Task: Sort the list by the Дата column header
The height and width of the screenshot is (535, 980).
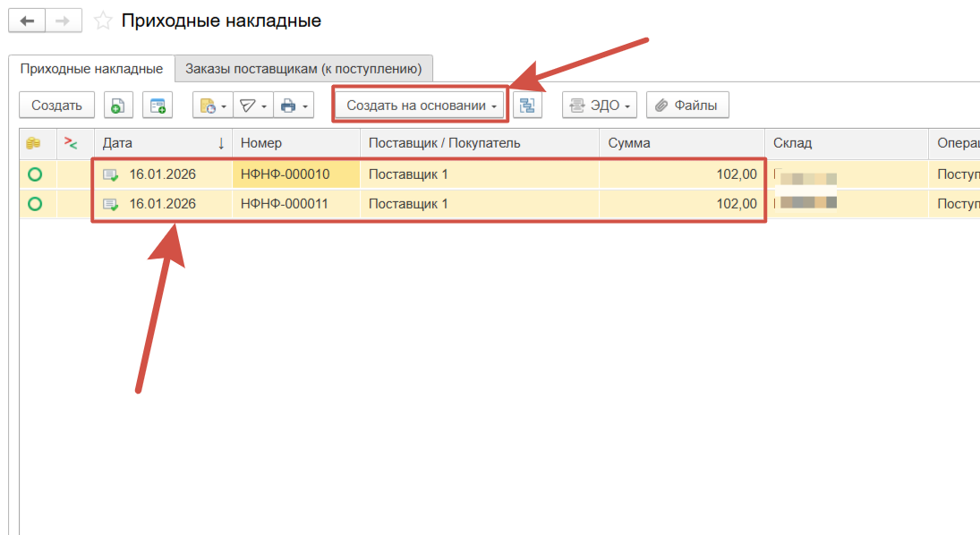Action: coord(161,143)
